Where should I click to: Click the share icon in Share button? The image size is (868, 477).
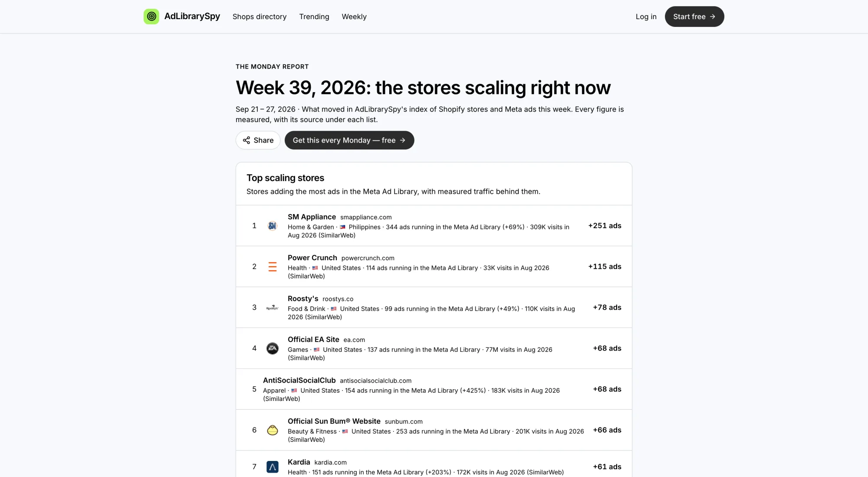(x=247, y=140)
